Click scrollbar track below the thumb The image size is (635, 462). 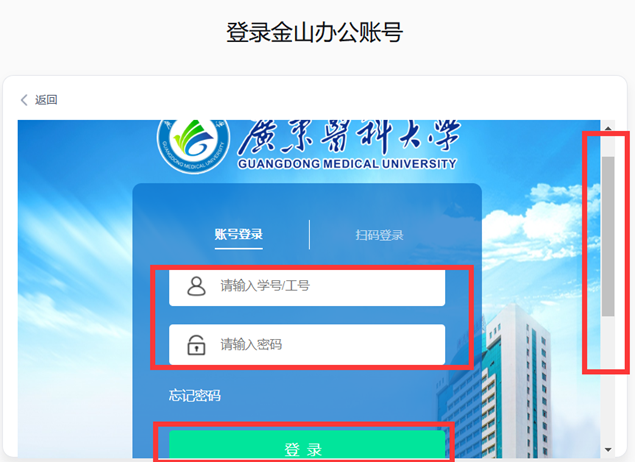point(608,381)
